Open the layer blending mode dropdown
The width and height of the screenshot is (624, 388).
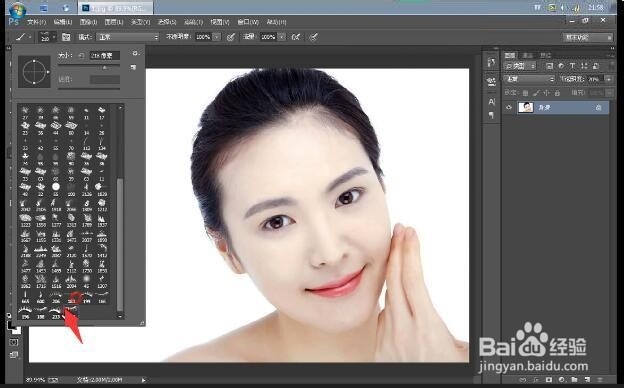[529, 79]
